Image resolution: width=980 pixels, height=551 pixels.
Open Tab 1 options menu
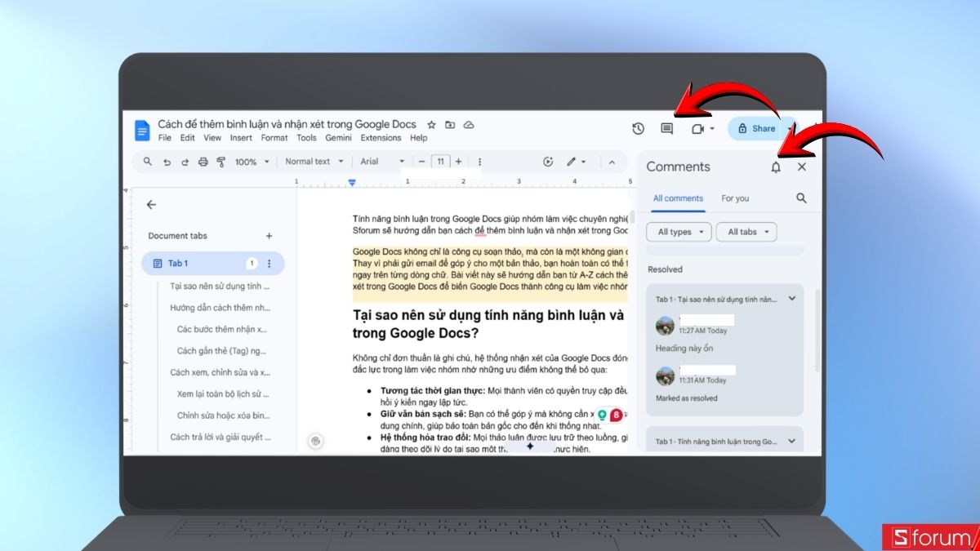tap(269, 264)
